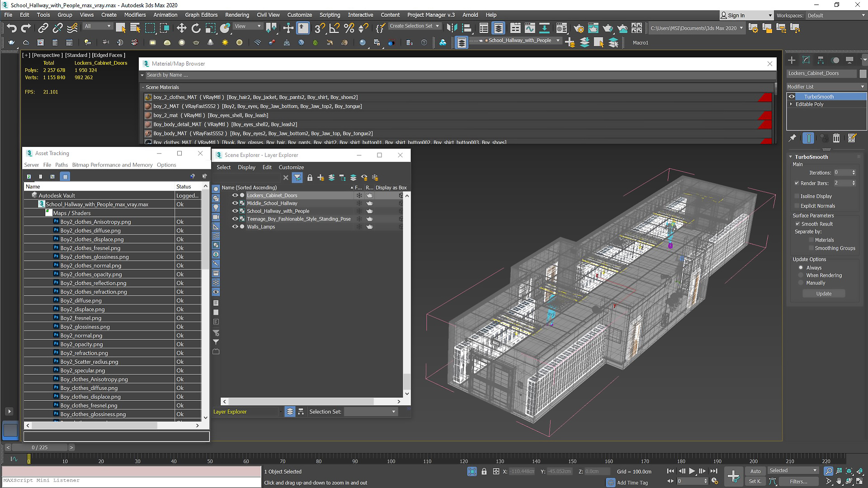Click the Set K. button
Image resolution: width=868 pixels, height=488 pixels.
click(755, 482)
